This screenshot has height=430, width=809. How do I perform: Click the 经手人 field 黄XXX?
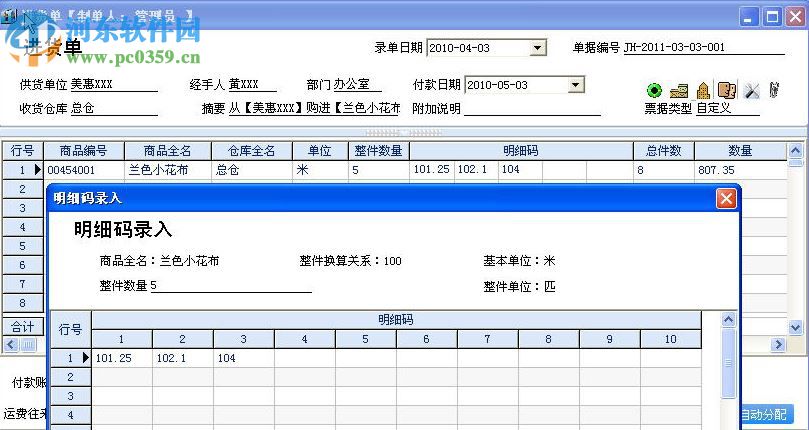click(x=252, y=85)
